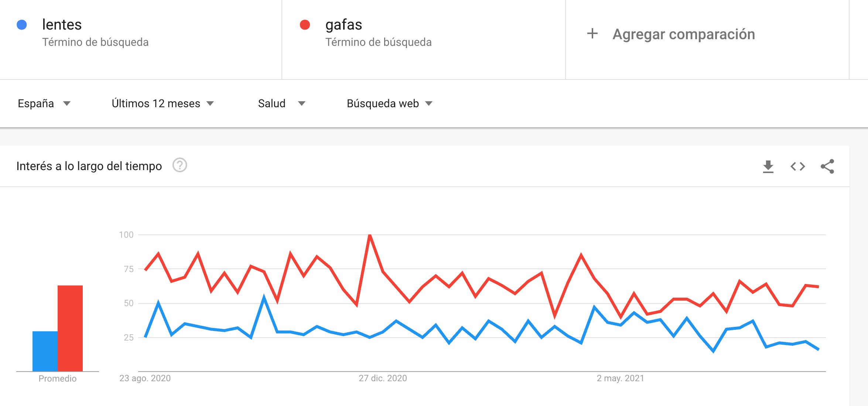This screenshot has width=868, height=406.
Task: Click the 2 may. 2021 axis label
Action: click(620, 378)
